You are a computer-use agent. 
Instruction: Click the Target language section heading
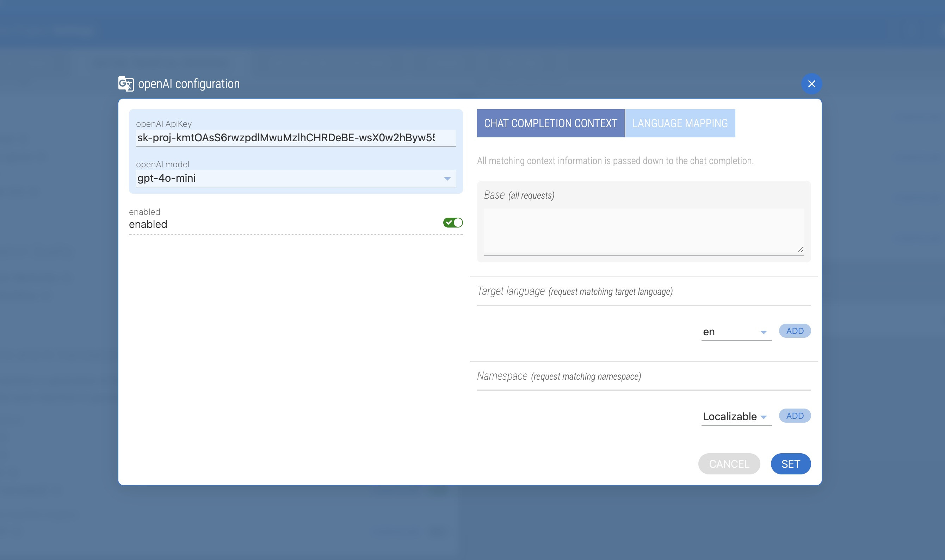click(511, 291)
